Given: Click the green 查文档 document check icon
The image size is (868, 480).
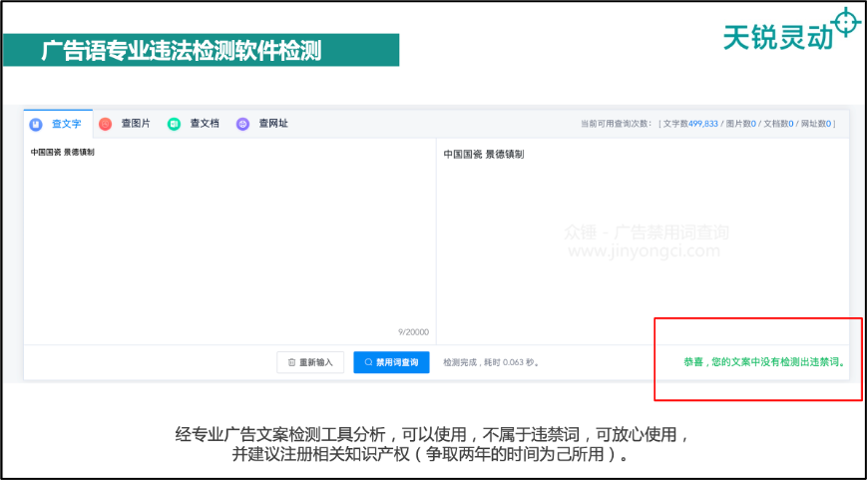Looking at the screenshot, I should (174, 124).
